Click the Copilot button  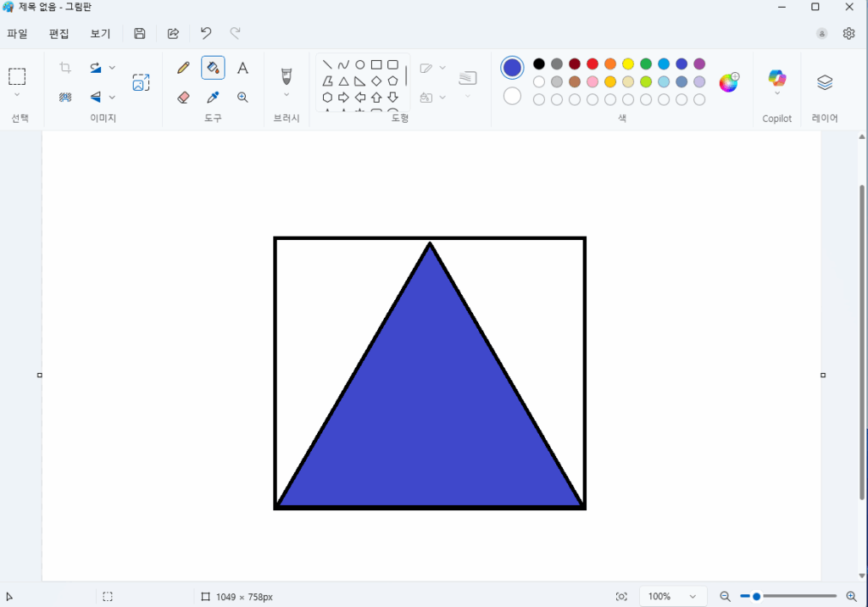coord(776,82)
